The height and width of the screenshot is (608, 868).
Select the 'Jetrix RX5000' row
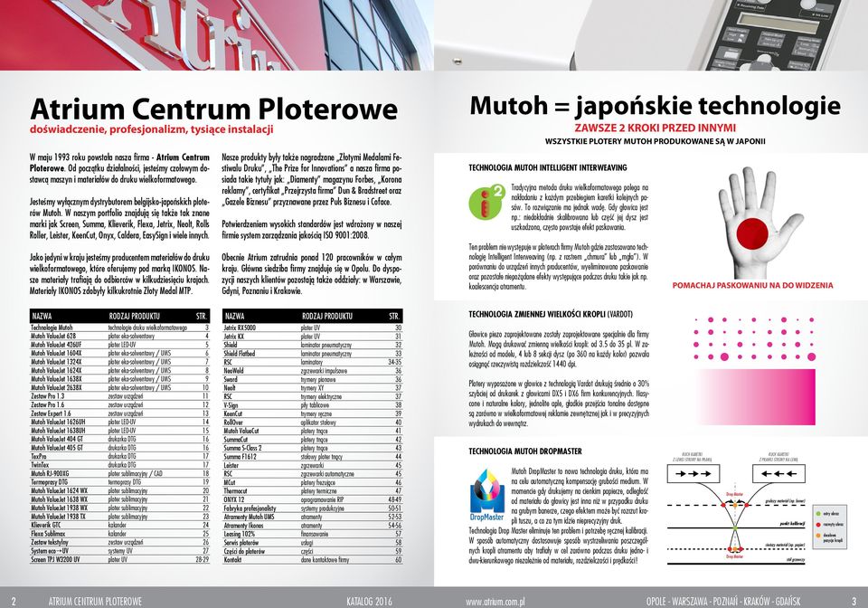click(x=312, y=328)
